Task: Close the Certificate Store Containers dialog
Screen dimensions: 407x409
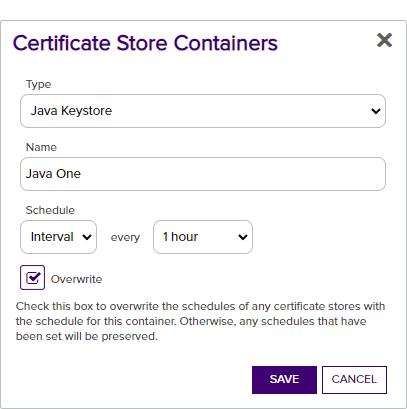Action: (x=384, y=40)
